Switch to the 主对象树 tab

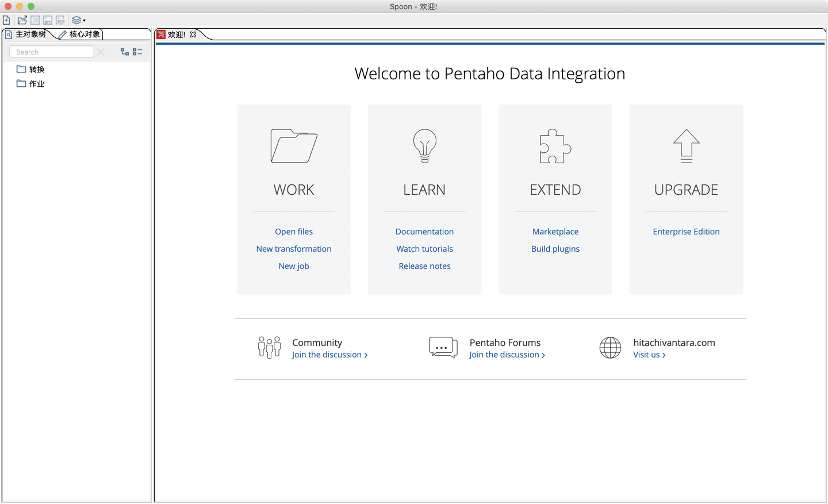pos(30,34)
